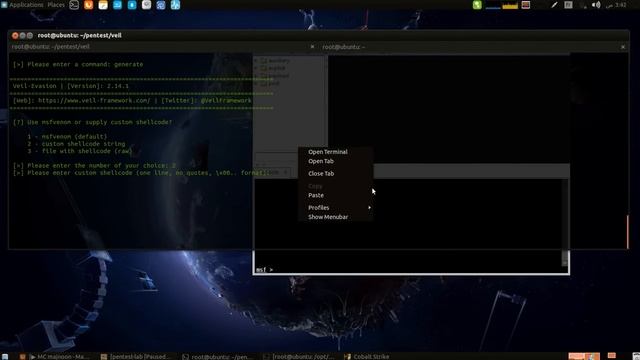Click the orange workspace switcher in taskbar
The height and width of the screenshot is (360, 640).
coord(584,356)
